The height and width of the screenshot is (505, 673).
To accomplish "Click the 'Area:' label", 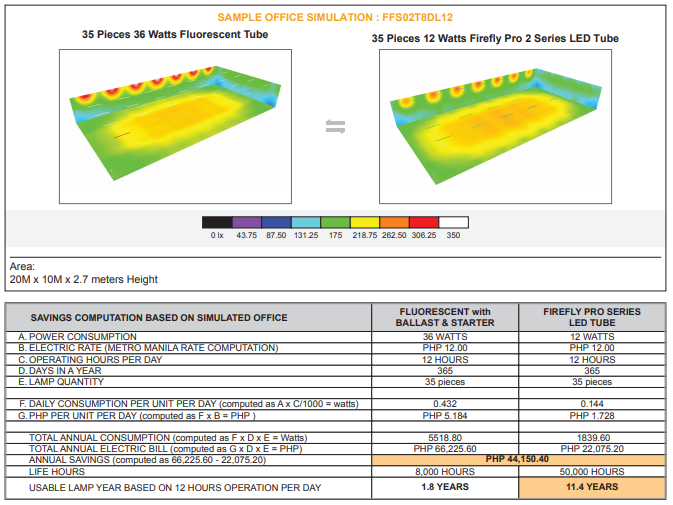I will (x=22, y=266).
